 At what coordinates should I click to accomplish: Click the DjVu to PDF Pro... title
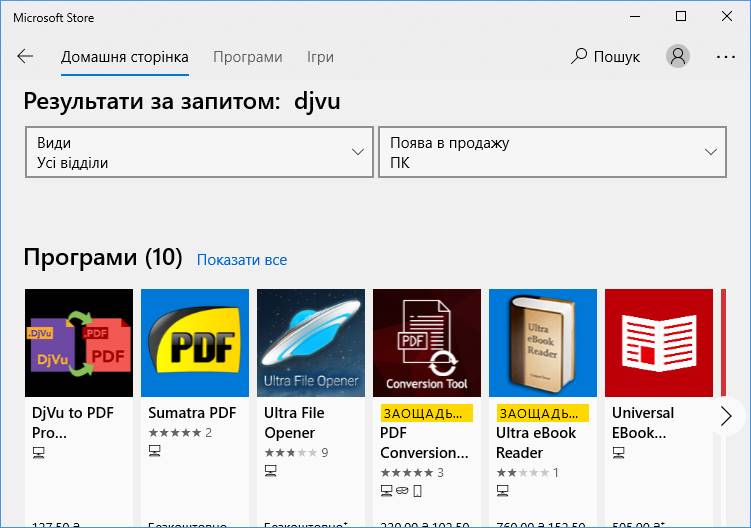(73, 423)
